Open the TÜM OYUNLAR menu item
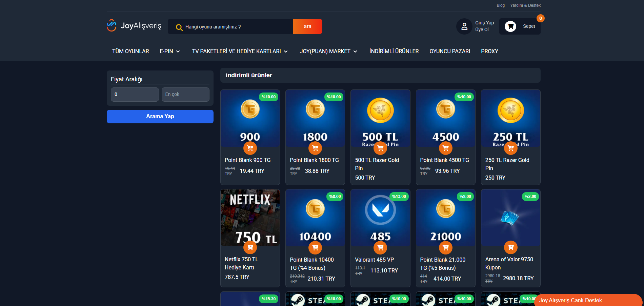Screen dimensions: 644x306 click(130, 51)
